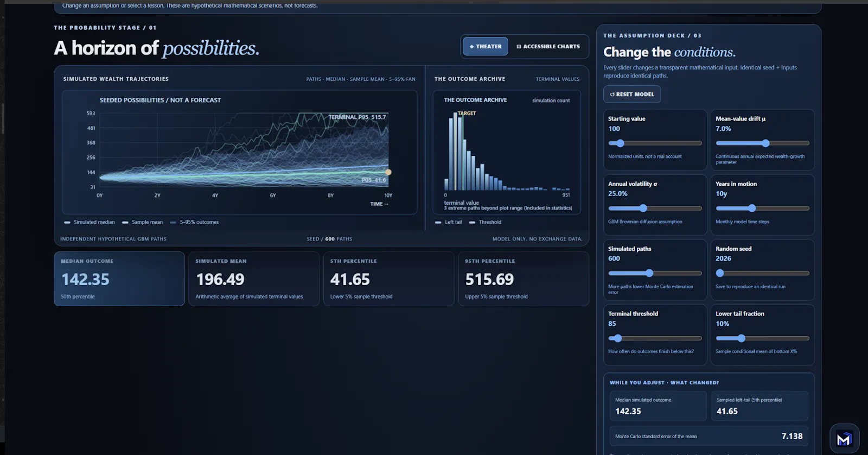Select the Median Outcome stat card
The width and height of the screenshot is (868, 455).
[x=119, y=279]
